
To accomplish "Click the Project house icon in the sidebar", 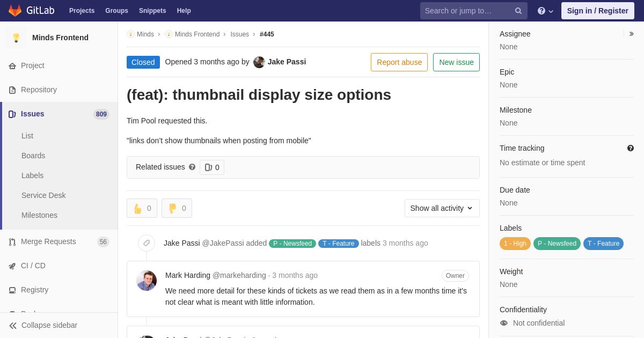I will tap(12, 66).
